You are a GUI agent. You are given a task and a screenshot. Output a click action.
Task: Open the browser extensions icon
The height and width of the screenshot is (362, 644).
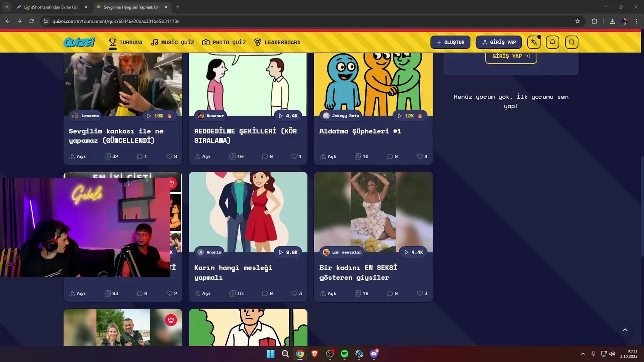(595, 21)
